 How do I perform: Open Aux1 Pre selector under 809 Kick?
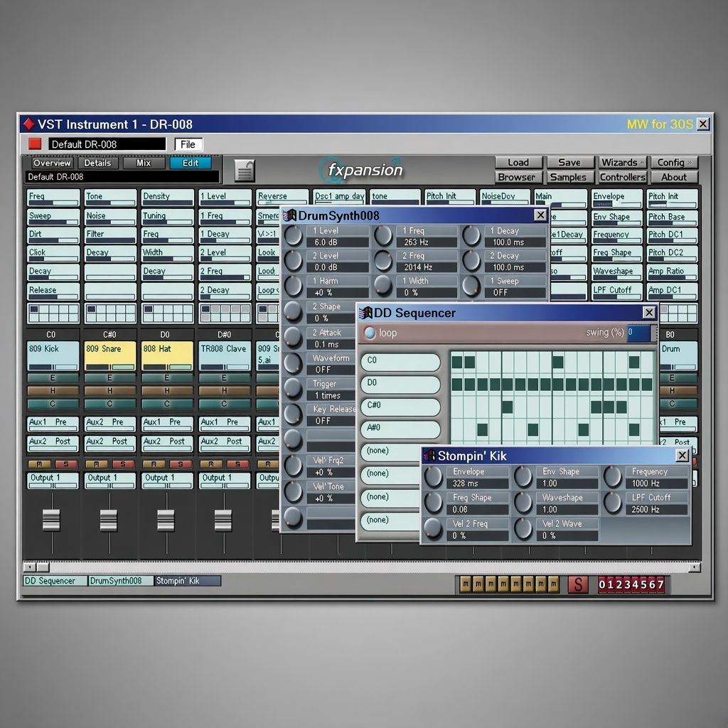click(53, 424)
